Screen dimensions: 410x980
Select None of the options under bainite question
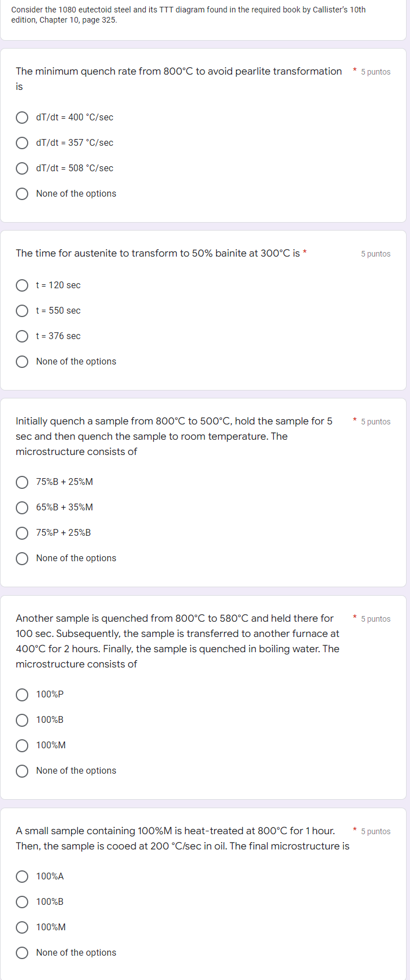point(22,362)
